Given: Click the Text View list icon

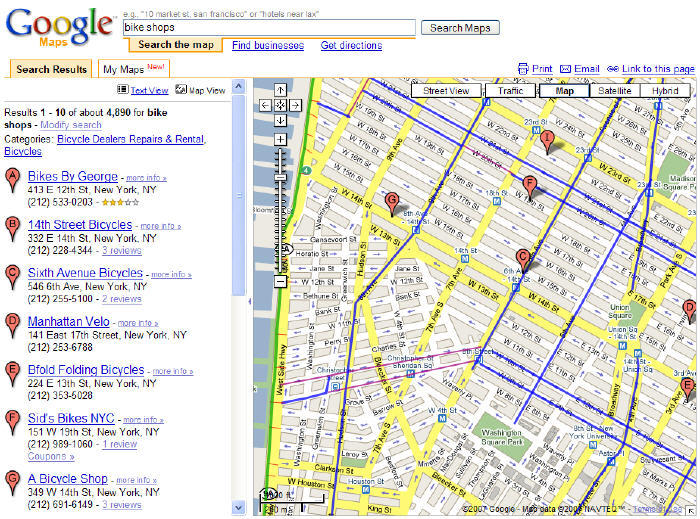Looking at the screenshot, I should [x=123, y=89].
